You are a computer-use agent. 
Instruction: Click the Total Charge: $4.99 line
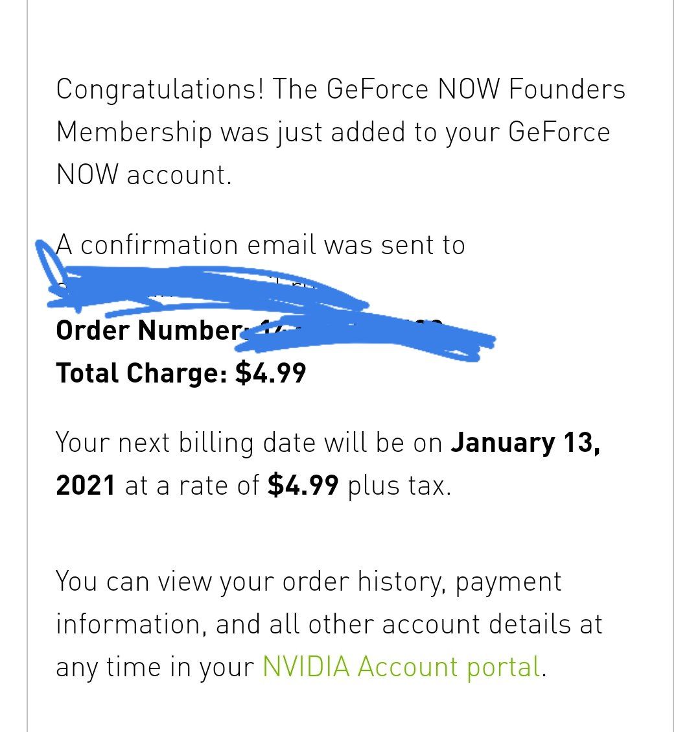click(x=181, y=373)
